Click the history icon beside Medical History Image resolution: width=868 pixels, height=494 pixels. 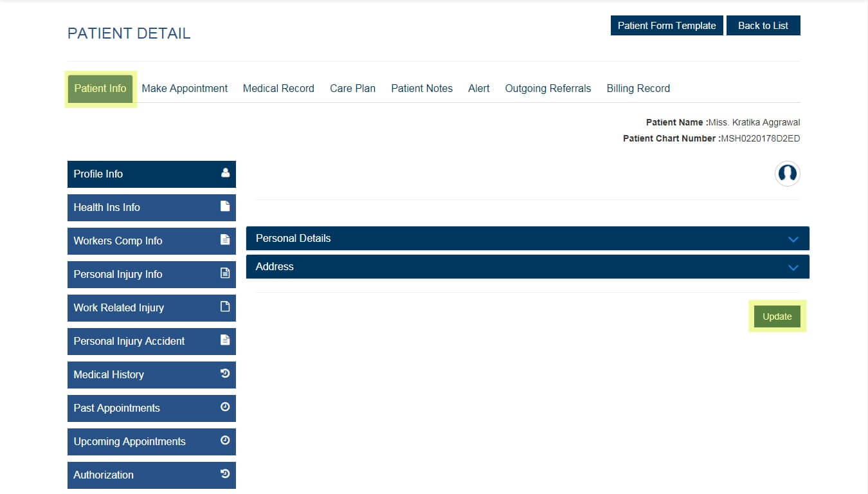225,373
